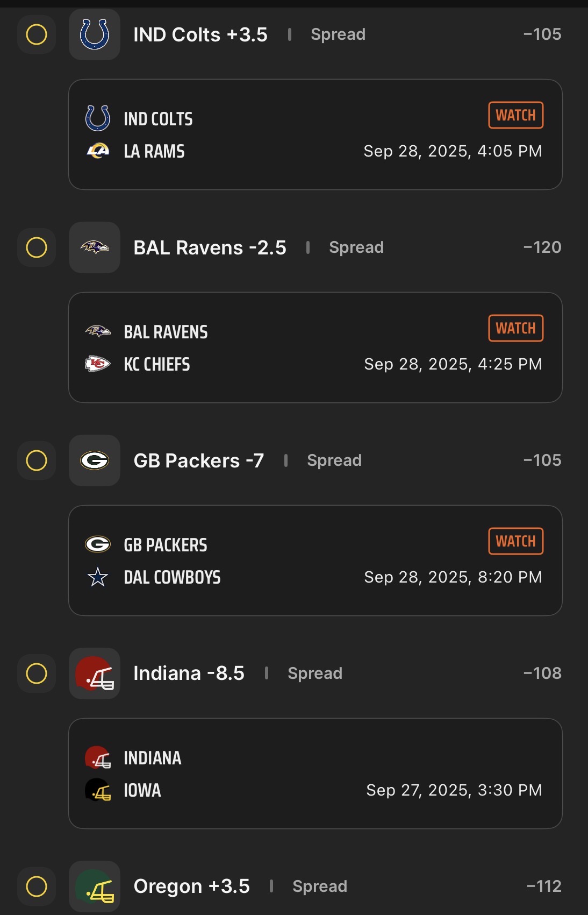Click the Indiana red helmet tile

[95, 673]
